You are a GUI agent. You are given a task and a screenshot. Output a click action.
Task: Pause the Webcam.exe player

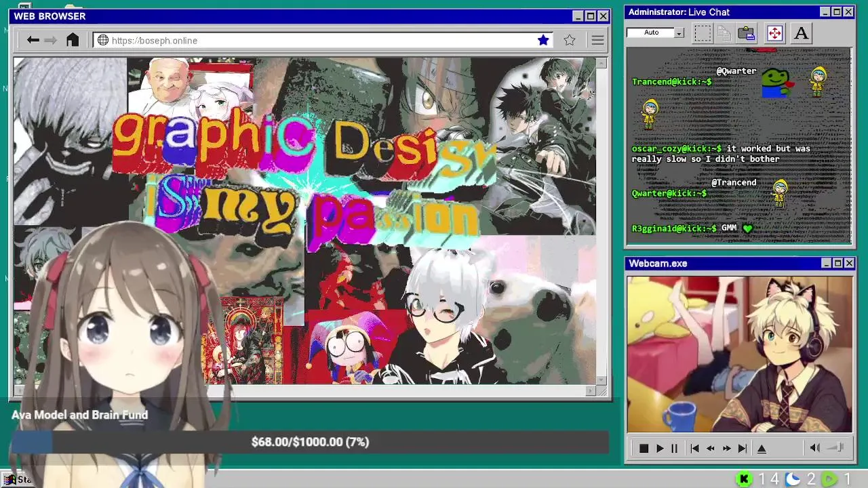click(x=674, y=448)
